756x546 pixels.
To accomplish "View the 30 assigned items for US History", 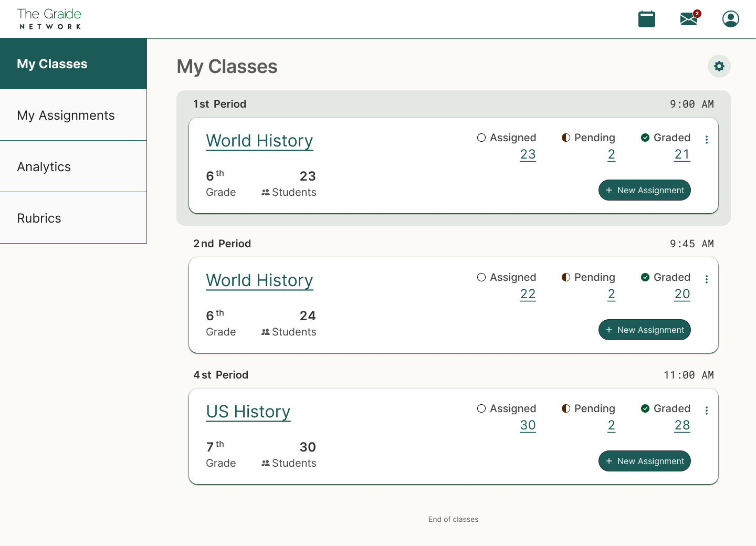I will [528, 425].
